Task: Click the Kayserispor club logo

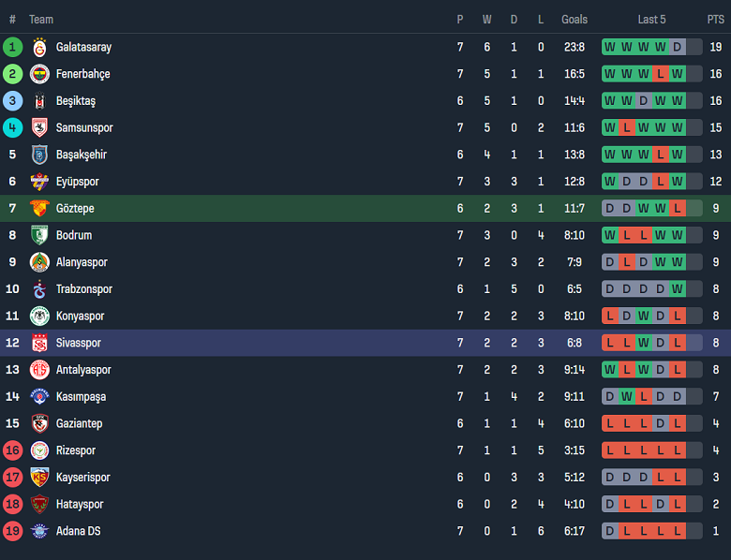Action: [x=39, y=478]
